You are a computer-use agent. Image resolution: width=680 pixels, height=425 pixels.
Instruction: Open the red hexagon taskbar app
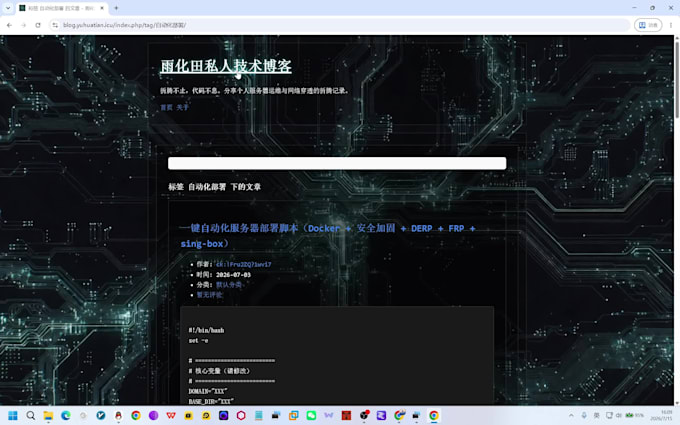click(x=241, y=415)
